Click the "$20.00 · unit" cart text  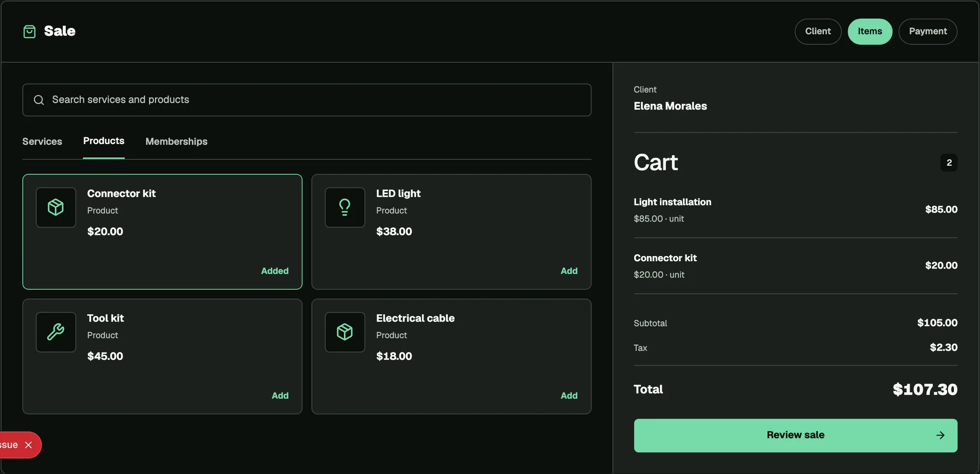pos(659,275)
